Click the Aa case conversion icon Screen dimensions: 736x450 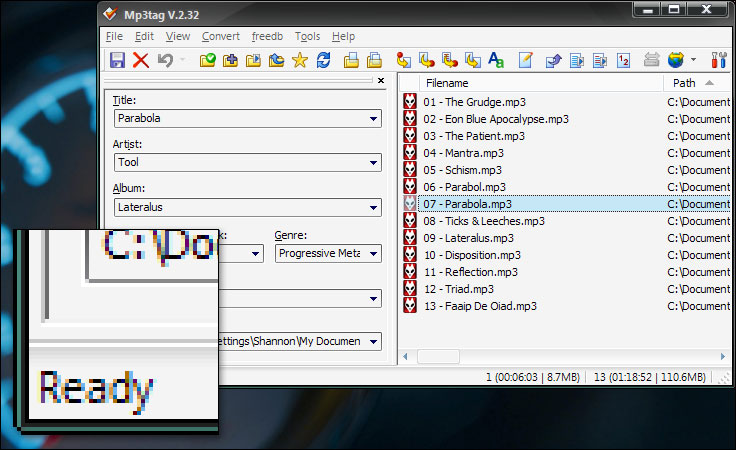(x=497, y=60)
